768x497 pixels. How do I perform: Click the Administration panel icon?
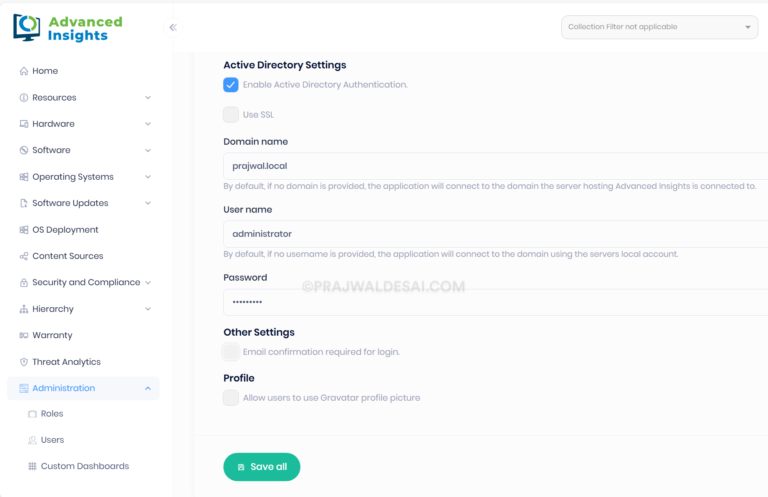pyautogui.click(x=24, y=388)
